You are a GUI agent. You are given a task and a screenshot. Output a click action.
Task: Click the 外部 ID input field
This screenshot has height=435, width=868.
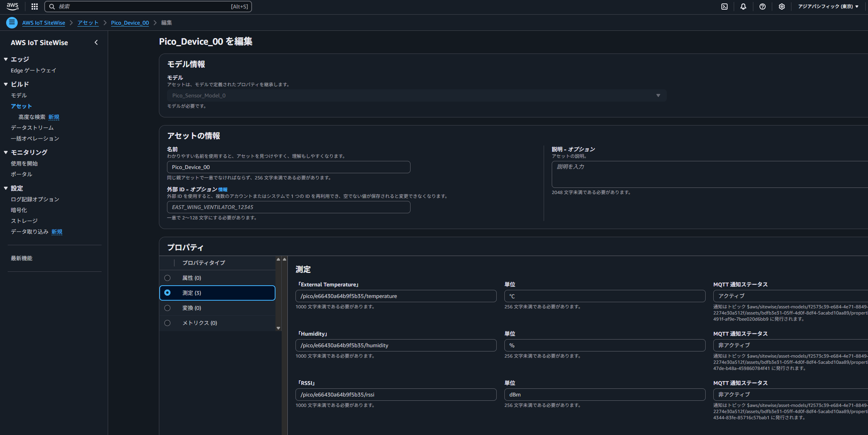(289, 207)
